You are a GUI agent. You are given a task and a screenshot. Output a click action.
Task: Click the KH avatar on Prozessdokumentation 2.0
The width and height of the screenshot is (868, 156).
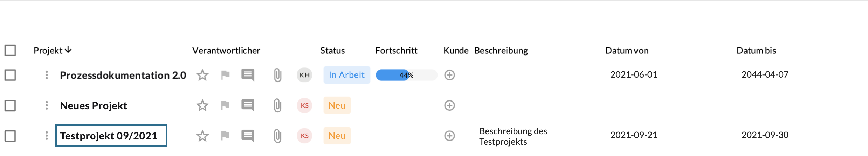tap(304, 75)
